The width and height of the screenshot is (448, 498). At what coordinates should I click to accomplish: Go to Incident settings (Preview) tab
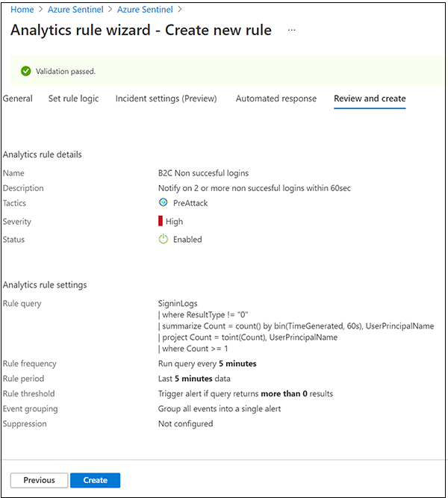tap(166, 99)
